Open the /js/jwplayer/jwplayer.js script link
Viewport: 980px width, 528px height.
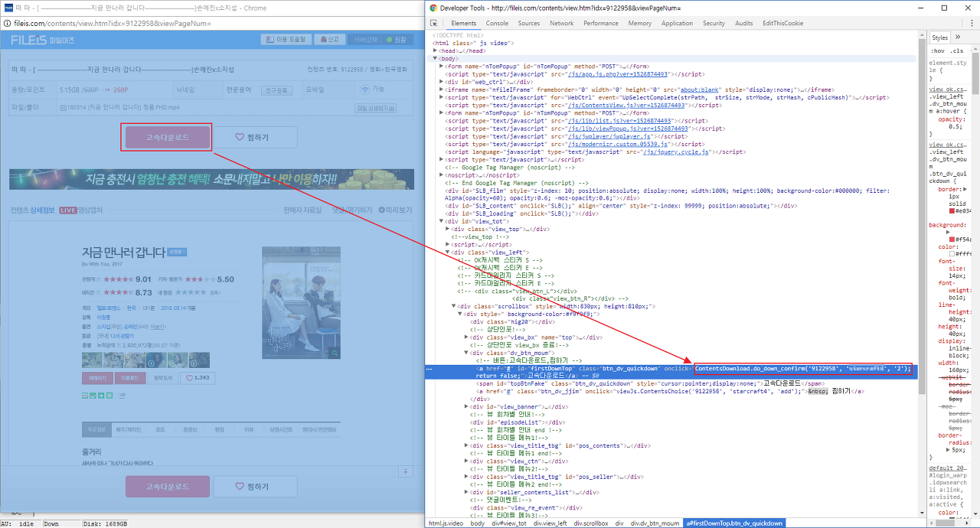(609, 136)
